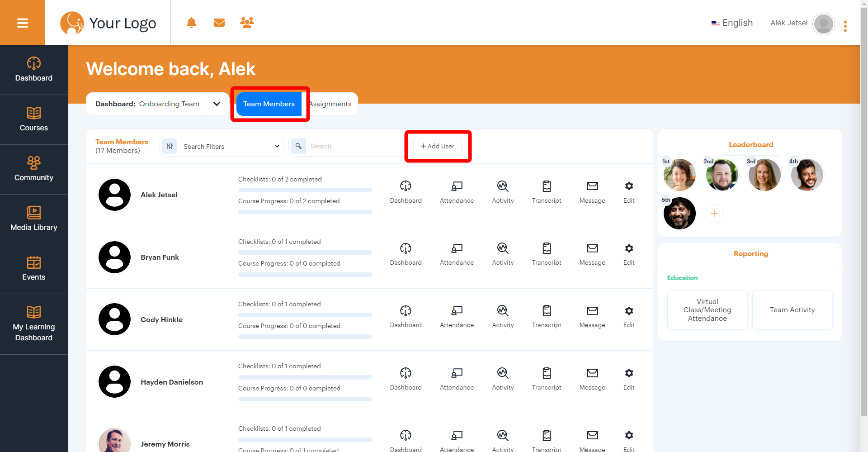Open Events in sidebar
The height and width of the screenshot is (452, 868).
coord(34,269)
